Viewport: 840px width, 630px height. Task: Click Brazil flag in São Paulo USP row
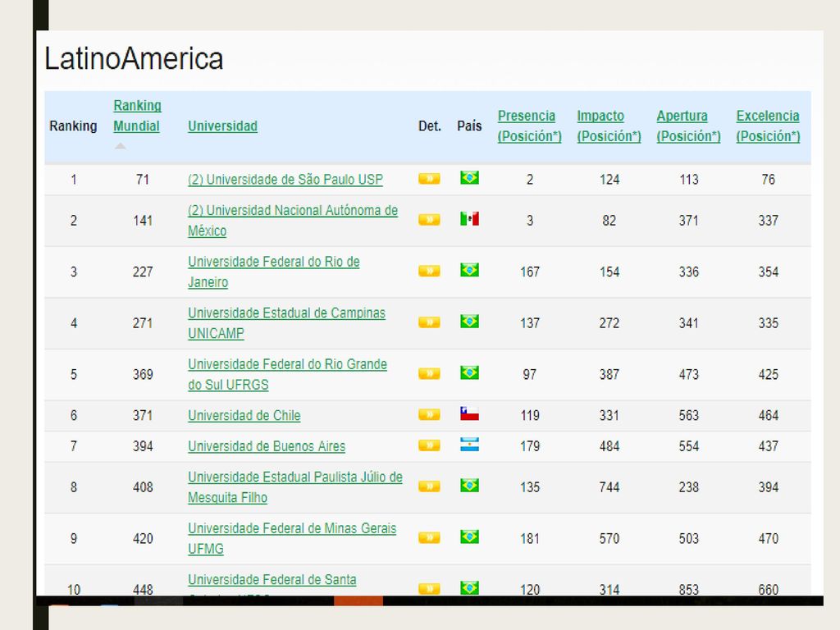469,177
